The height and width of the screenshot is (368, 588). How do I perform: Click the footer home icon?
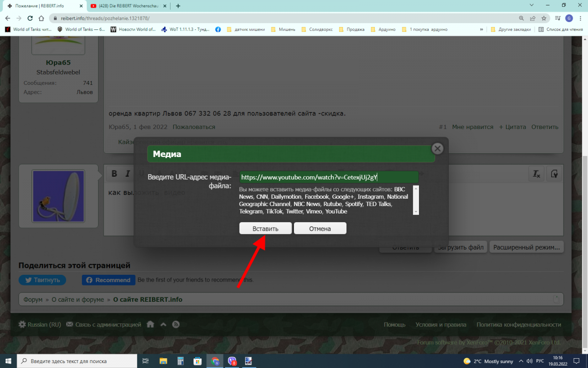(x=150, y=324)
